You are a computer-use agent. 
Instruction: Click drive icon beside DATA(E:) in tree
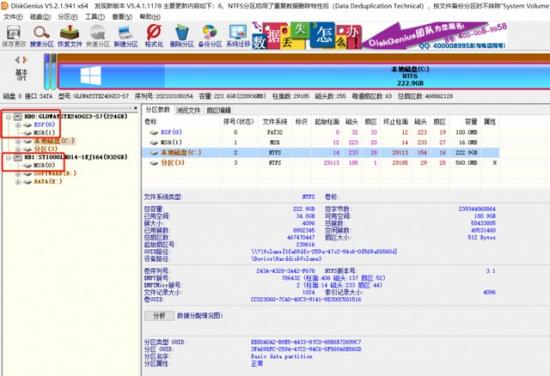coord(27,182)
